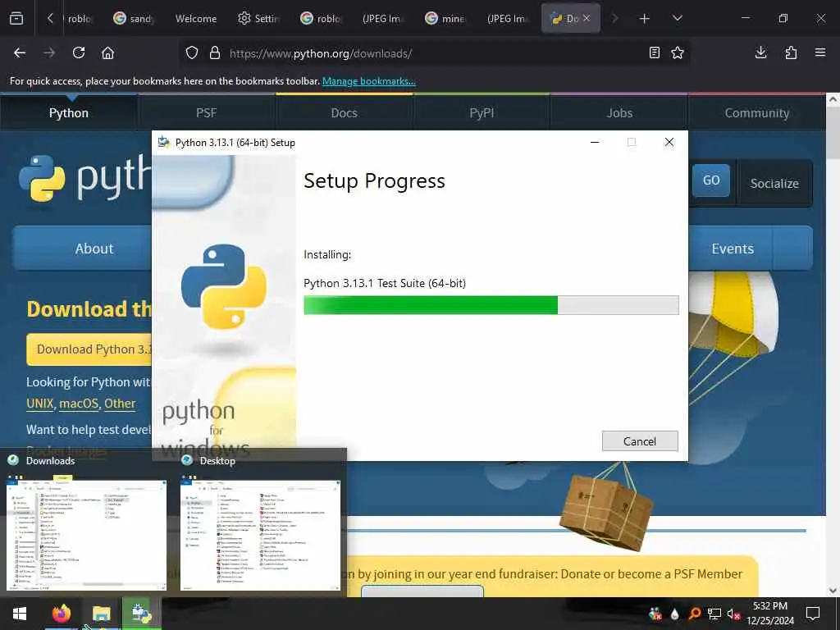The height and width of the screenshot is (630, 840).
Task: Open the PyPI site tab
Action: pyautogui.click(x=482, y=113)
